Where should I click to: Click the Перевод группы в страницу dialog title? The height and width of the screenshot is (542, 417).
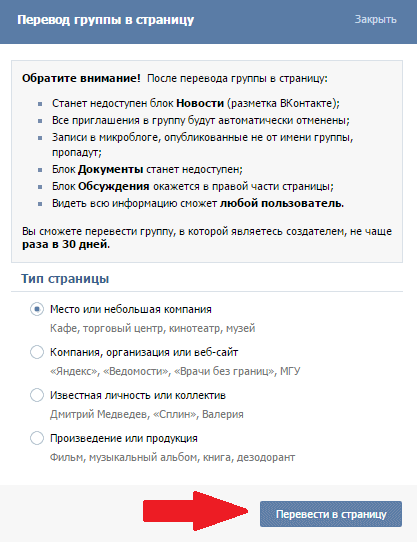tap(105, 20)
